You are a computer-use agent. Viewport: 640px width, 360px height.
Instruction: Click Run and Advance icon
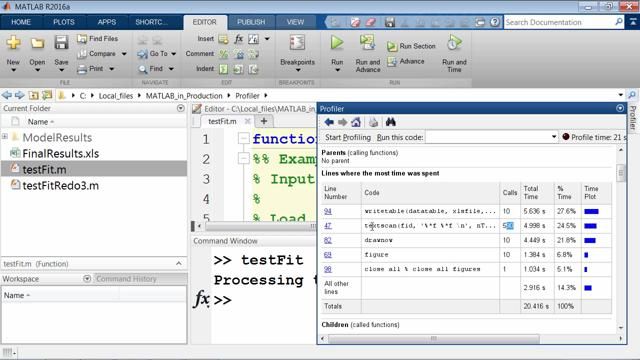367,43
